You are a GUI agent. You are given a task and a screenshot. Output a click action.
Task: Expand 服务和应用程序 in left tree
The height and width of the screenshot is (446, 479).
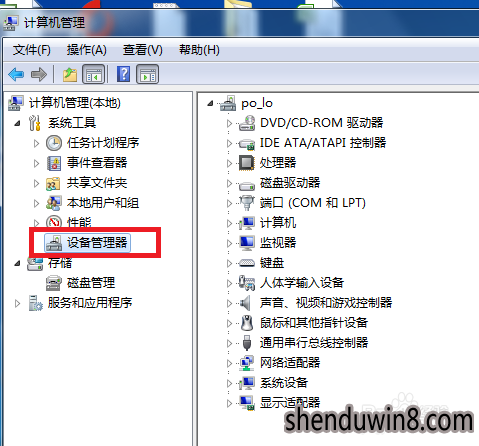coord(17,303)
